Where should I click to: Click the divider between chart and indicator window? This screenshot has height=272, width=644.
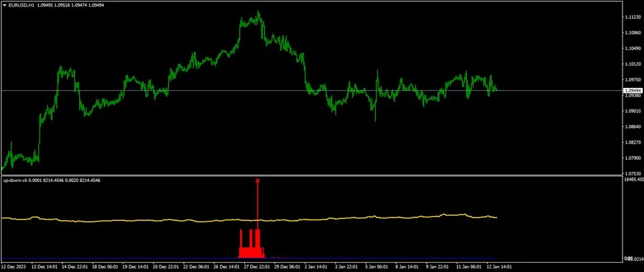312,176
